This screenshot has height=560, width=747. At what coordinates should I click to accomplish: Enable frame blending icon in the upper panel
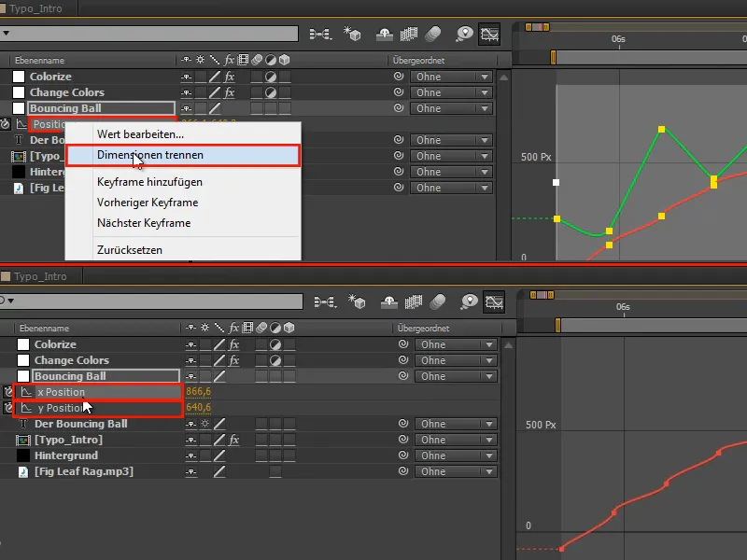click(408, 34)
